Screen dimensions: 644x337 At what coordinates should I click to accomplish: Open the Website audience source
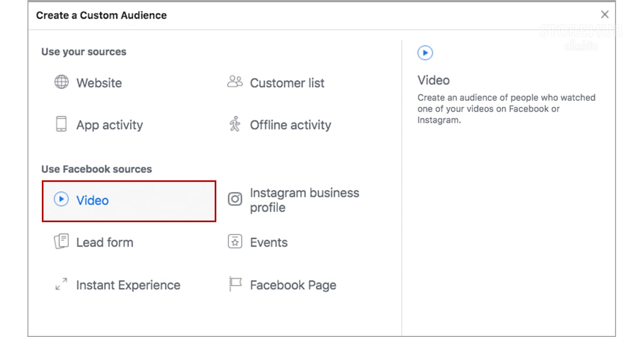point(99,83)
